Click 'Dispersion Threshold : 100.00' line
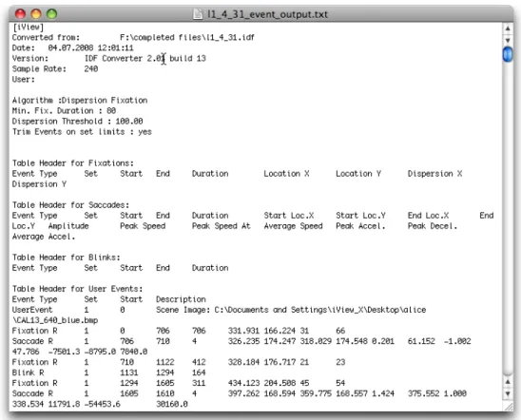This screenshot has height=420, width=521. 77,122
